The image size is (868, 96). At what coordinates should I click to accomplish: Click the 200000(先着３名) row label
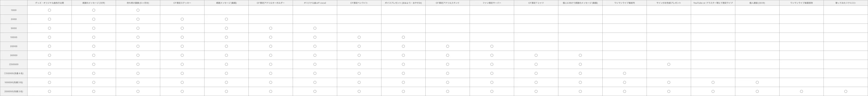click(x=14, y=91)
